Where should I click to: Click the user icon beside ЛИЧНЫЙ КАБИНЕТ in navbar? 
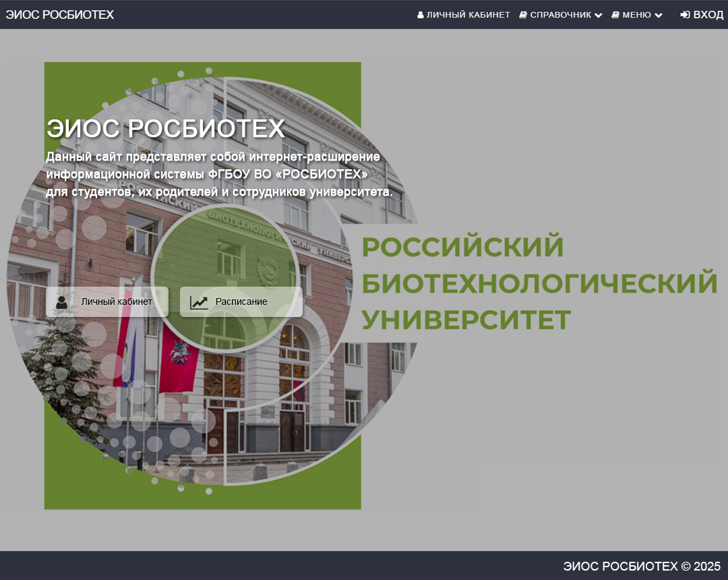point(420,15)
